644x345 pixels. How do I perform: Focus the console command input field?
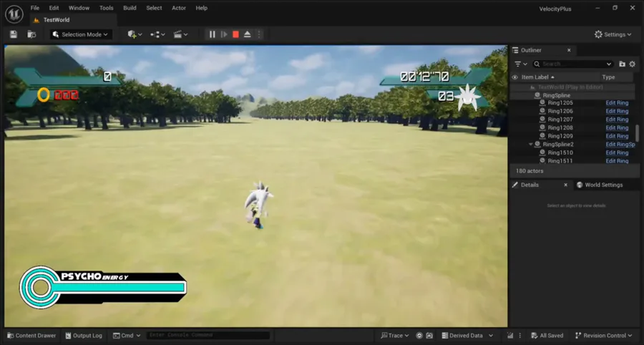pyautogui.click(x=208, y=336)
